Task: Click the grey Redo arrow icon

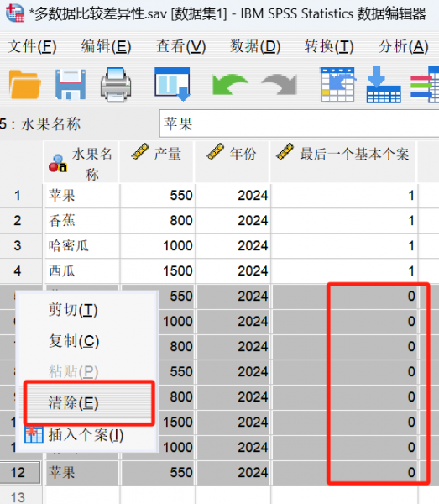Action: click(280, 84)
